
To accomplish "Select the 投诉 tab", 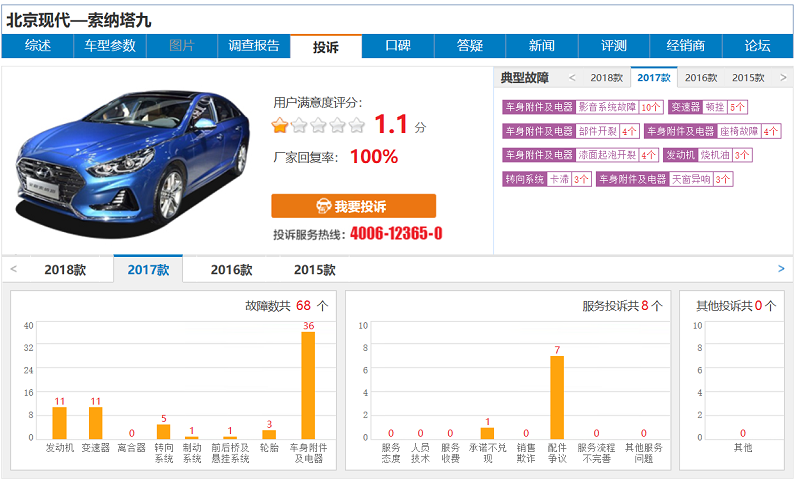I will [326, 47].
